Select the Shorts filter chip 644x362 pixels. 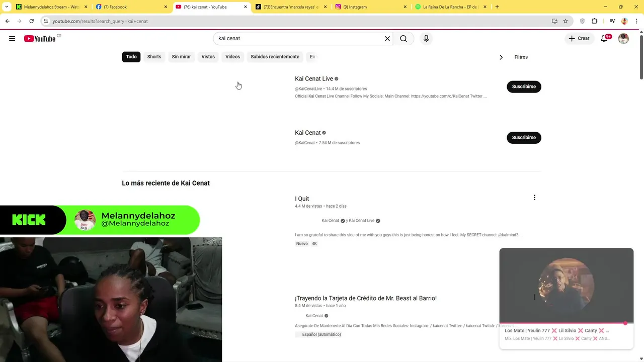coord(154,57)
